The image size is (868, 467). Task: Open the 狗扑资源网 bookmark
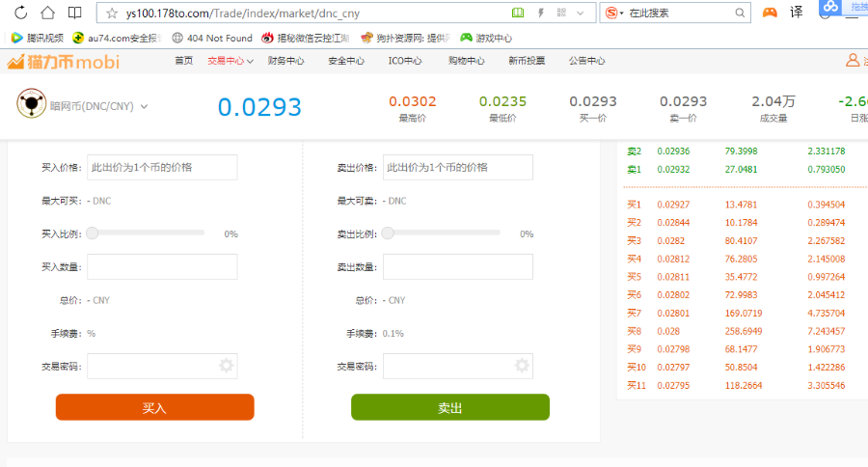[405, 38]
